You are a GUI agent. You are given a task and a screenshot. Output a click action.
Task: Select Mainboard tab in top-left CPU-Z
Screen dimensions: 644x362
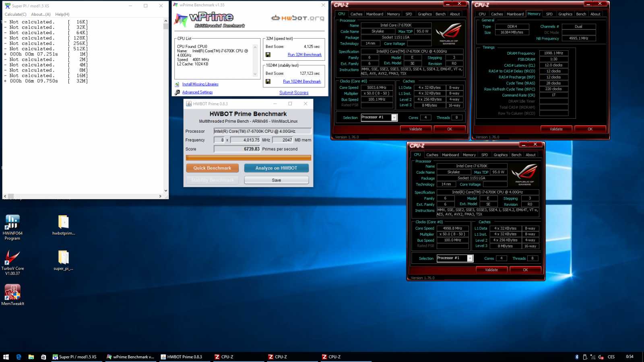click(x=374, y=14)
